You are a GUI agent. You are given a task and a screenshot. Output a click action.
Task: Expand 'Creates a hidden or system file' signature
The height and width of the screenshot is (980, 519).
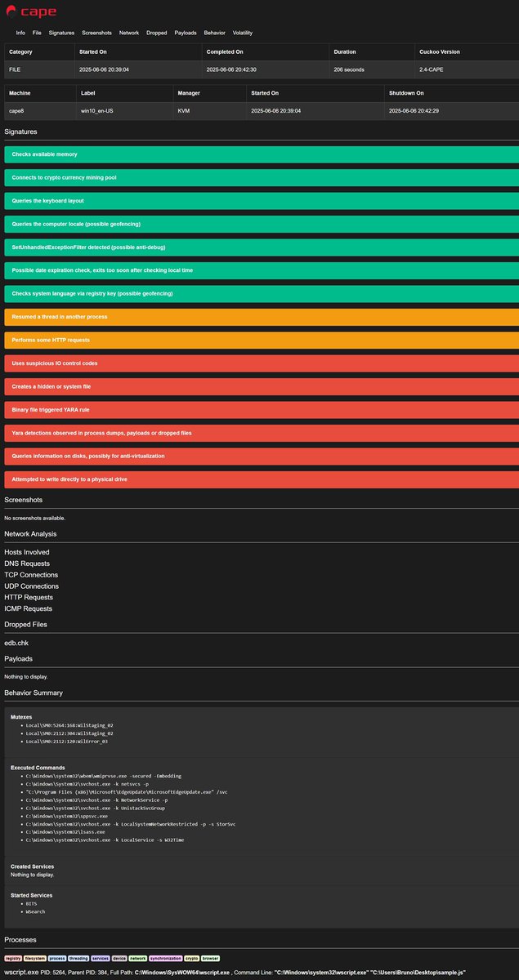coord(262,385)
